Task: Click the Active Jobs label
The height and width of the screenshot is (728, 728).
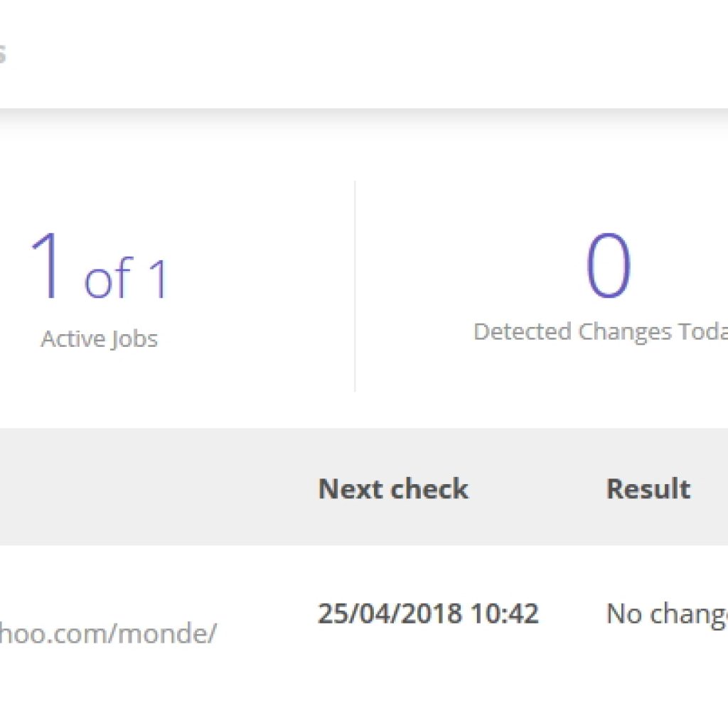Action: point(99,338)
